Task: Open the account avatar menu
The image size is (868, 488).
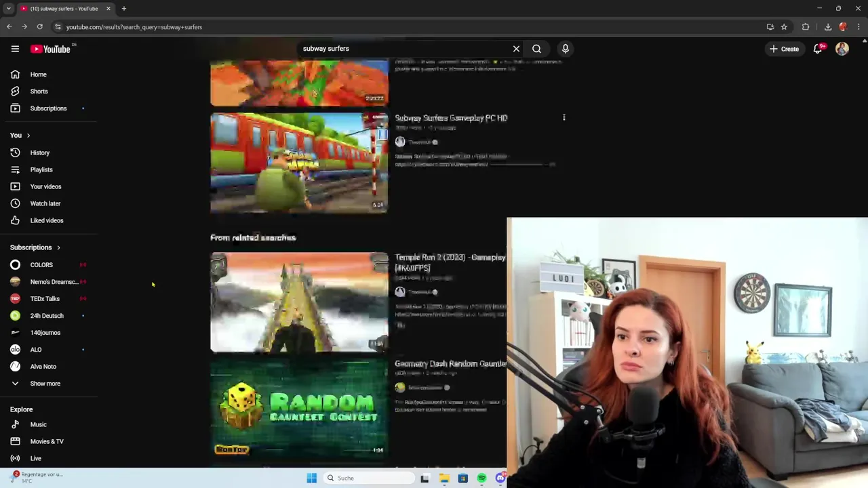Action: pos(842,49)
